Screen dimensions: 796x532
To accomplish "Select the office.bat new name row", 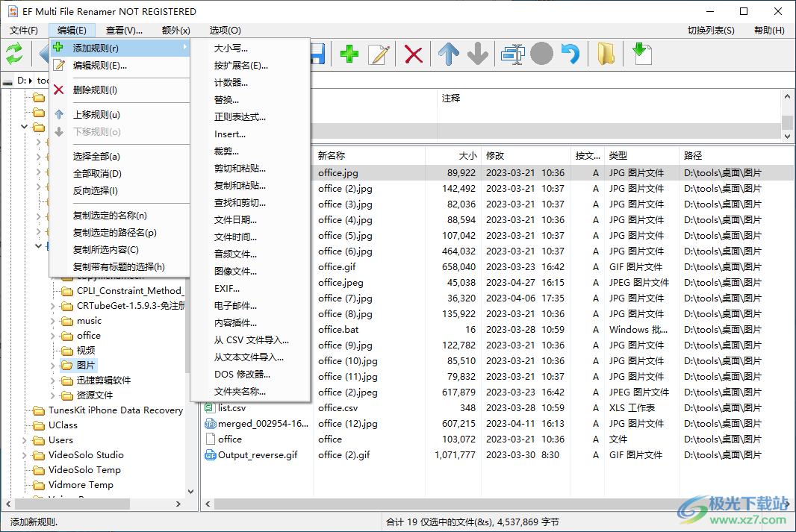I will [338, 330].
